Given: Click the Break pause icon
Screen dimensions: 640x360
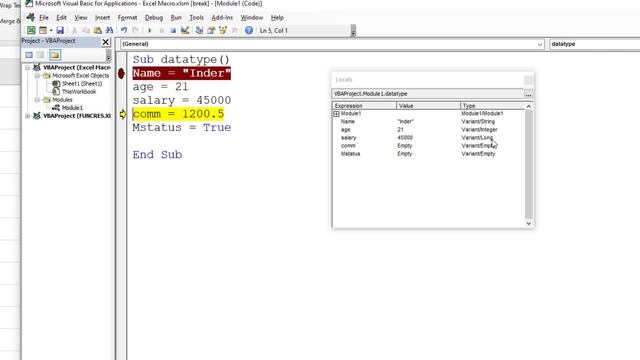Looking at the screenshot, I should (x=162, y=30).
